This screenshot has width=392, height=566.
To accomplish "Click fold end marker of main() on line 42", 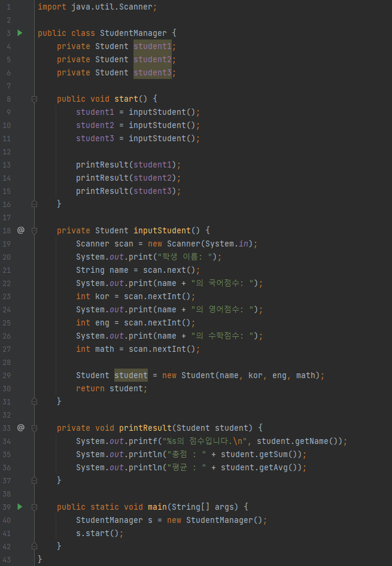I will point(34,546).
